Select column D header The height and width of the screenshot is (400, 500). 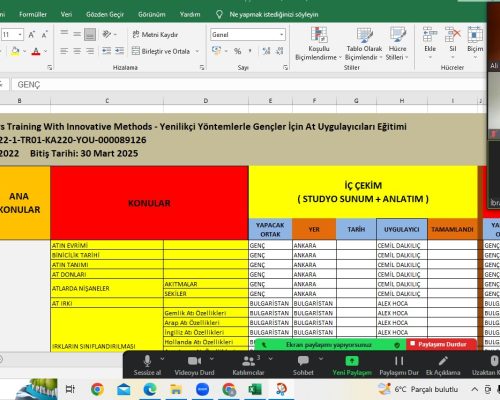[206, 101]
